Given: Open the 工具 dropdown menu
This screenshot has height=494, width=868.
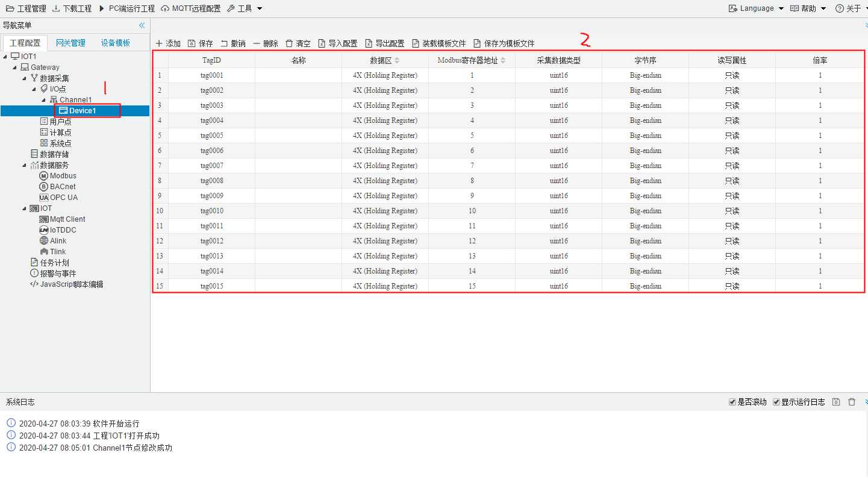Looking at the screenshot, I should coord(245,8).
